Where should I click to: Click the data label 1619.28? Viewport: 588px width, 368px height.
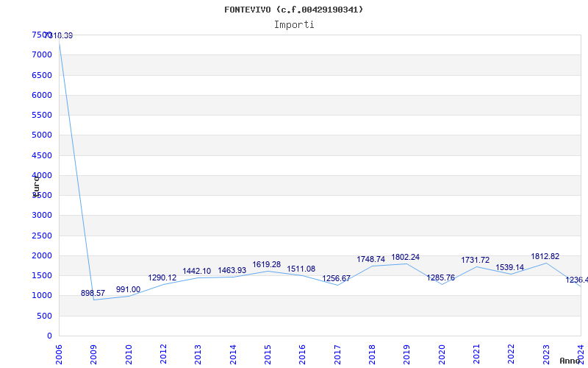pos(266,264)
